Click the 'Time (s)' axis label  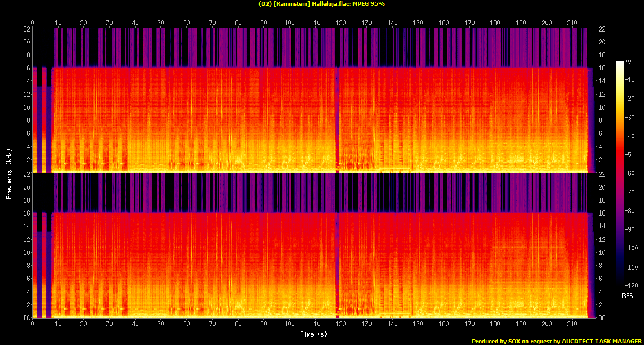click(x=314, y=334)
